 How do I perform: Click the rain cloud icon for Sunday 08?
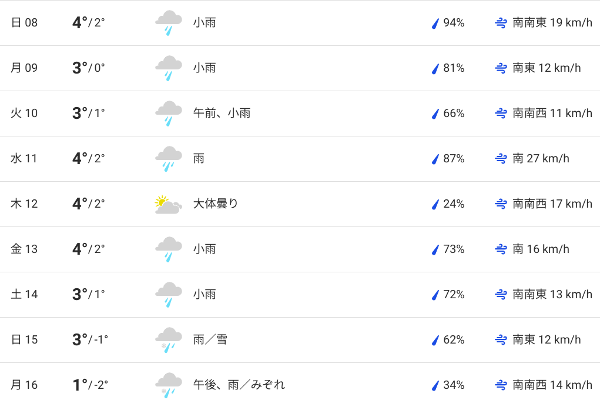tap(168, 23)
